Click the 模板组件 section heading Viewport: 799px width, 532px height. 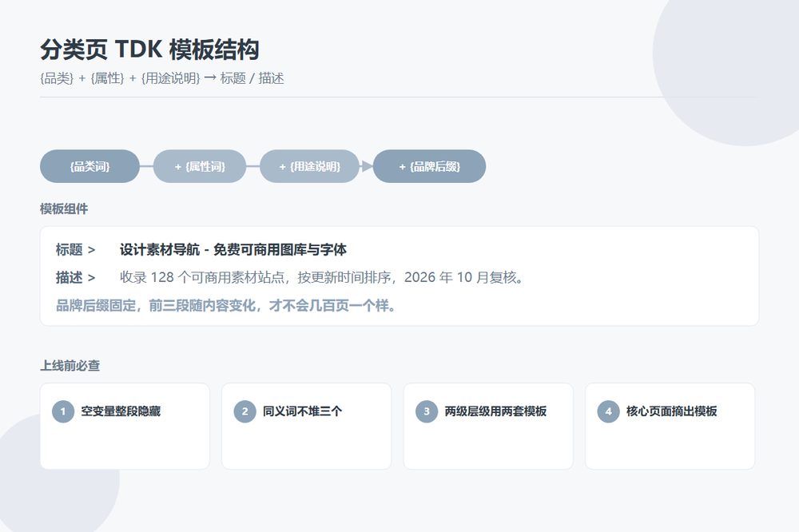coord(64,208)
